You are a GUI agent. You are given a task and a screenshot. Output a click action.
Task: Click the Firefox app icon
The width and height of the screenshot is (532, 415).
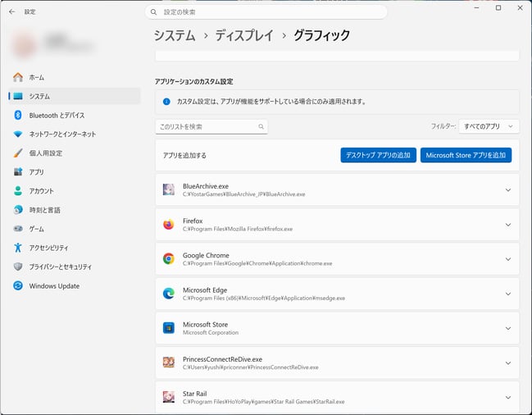click(x=169, y=224)
